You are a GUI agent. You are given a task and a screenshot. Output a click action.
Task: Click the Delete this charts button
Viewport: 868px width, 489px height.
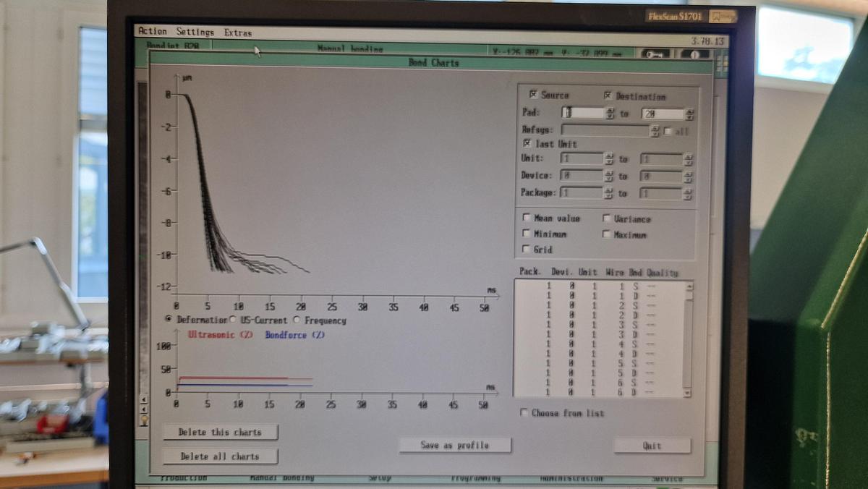tap(220, 432)
